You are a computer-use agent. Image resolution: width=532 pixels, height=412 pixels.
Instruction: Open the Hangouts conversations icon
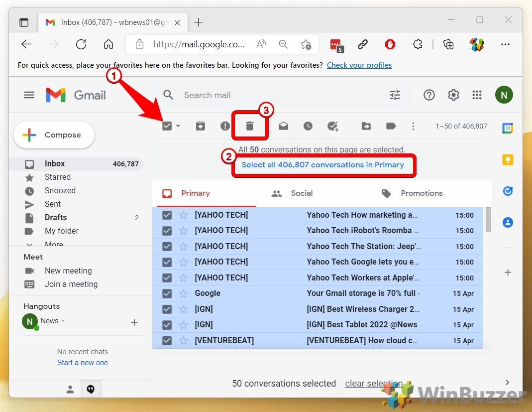point(91,389)
